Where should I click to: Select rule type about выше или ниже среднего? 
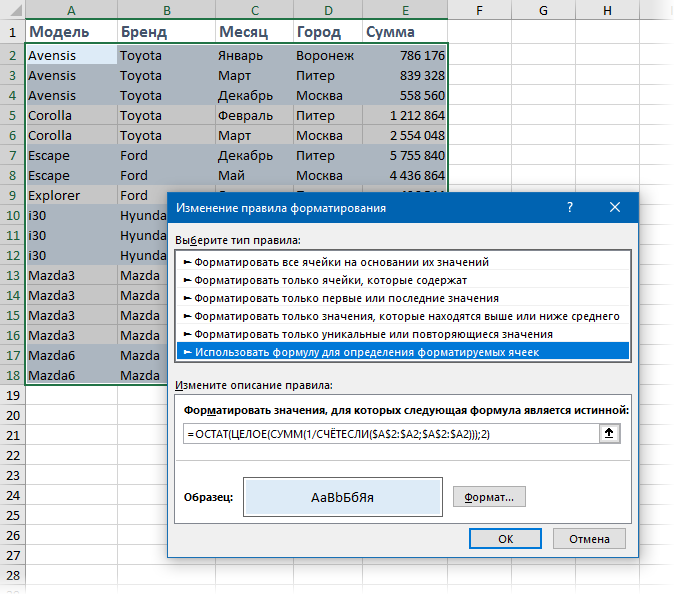click(403, 316)
